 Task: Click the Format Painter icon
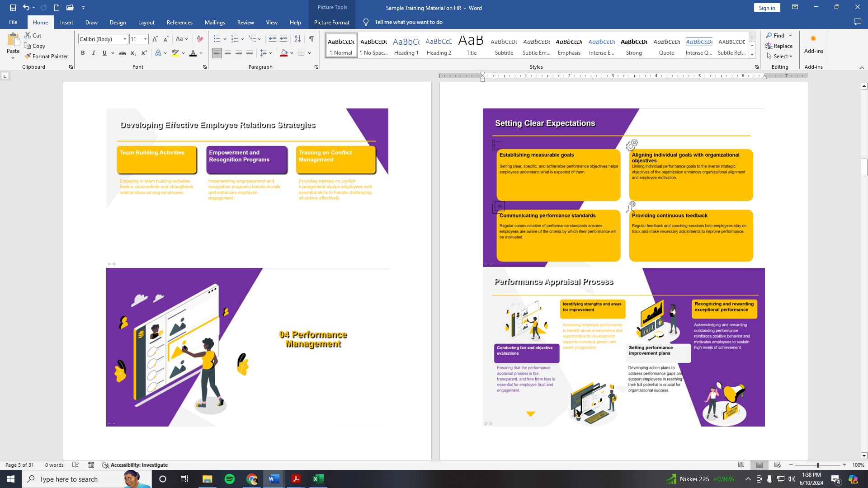click(x=28, y=56)
